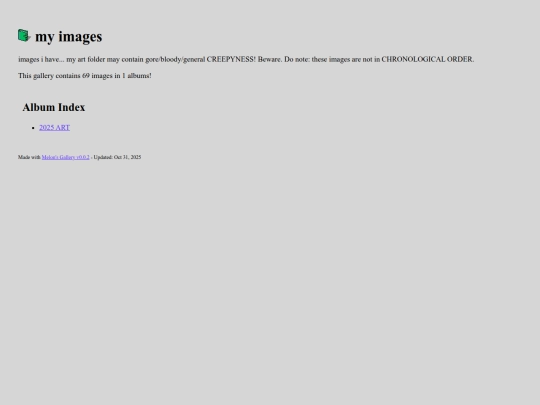
Task: Click the green folder icon beside the title
Action: 24,35
